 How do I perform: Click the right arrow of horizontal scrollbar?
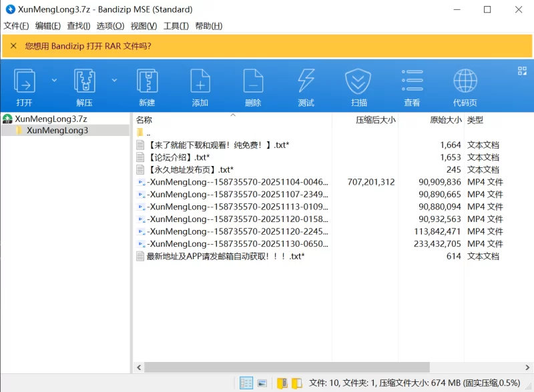527,367
